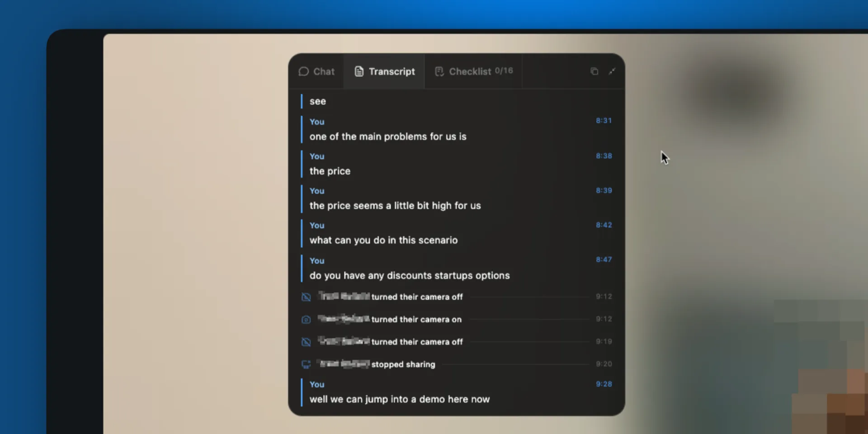Select the Transcript tab
The width and height of the screenshot is (868, 434).
tap(384, 71)
